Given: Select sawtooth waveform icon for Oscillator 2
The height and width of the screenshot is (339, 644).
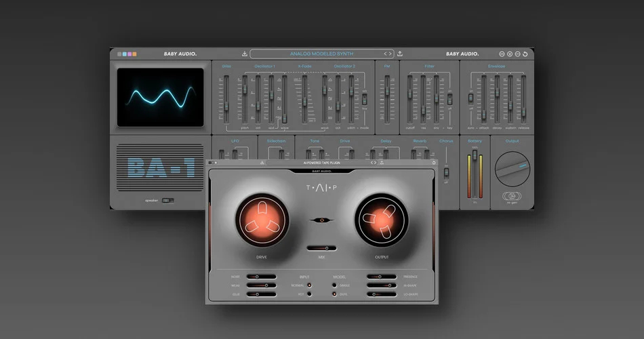Looking at the screenshot, I should point(330,88).
